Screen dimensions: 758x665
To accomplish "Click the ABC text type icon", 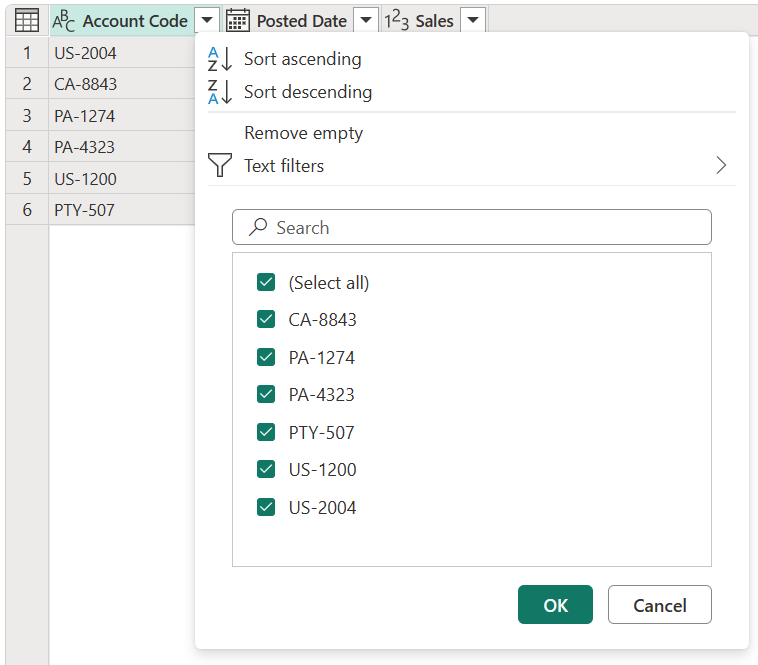I will (64, 21).
